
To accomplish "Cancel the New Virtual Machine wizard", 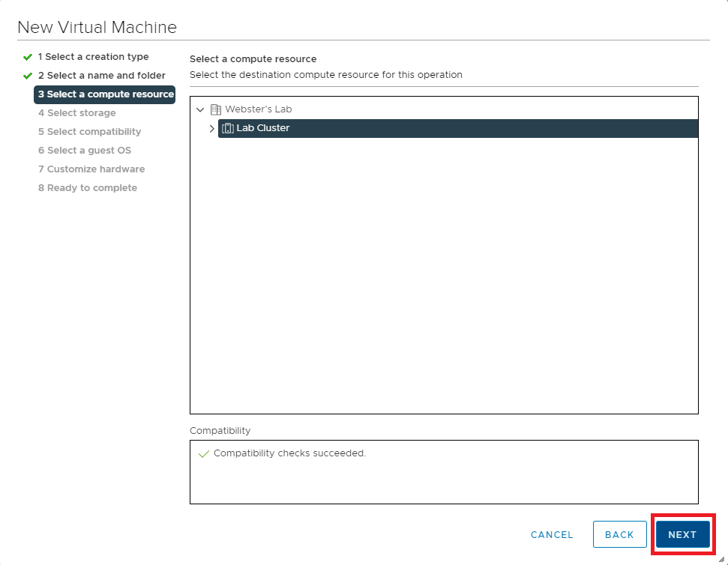I will tap(552, 535).
